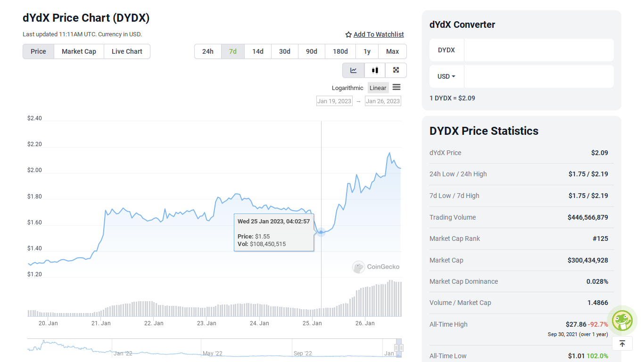The height and width of the screenshot is (362, 644).
Task: Select the Market Cap tab
Action: click(x=79, y=51)
